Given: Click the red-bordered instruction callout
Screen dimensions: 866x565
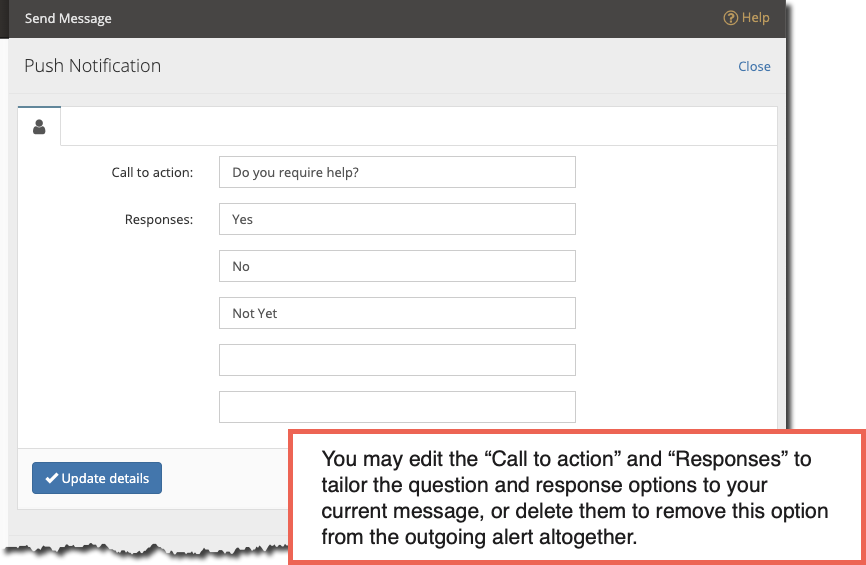Looking at the screenshot, I should [x=577, y=497].
